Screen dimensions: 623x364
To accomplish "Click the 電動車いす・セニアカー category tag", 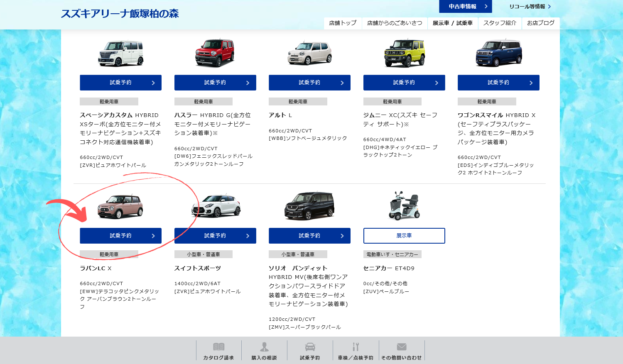I will click(x=392, y=254).
